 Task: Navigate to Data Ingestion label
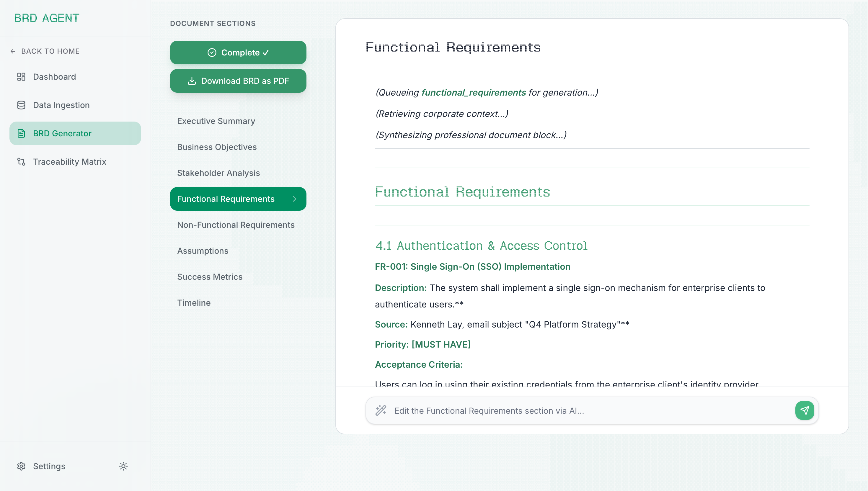[x=61, y=105]
